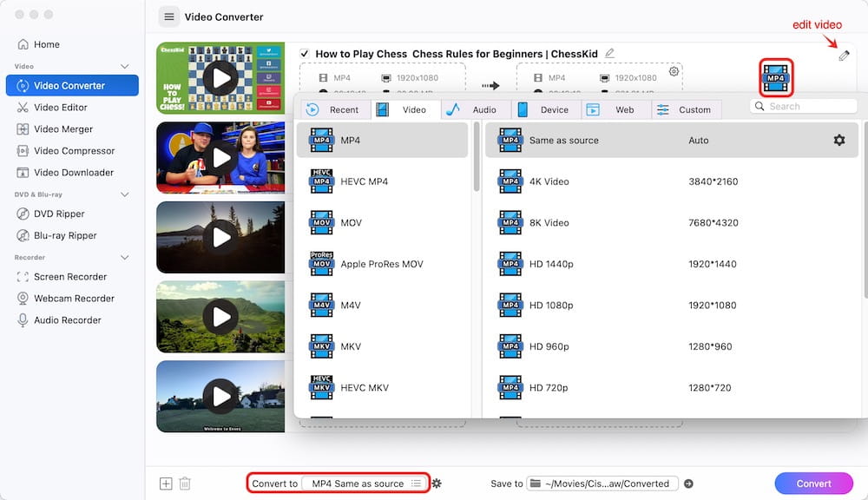Click arrow icon beside Save to path

tap(688, 484)
